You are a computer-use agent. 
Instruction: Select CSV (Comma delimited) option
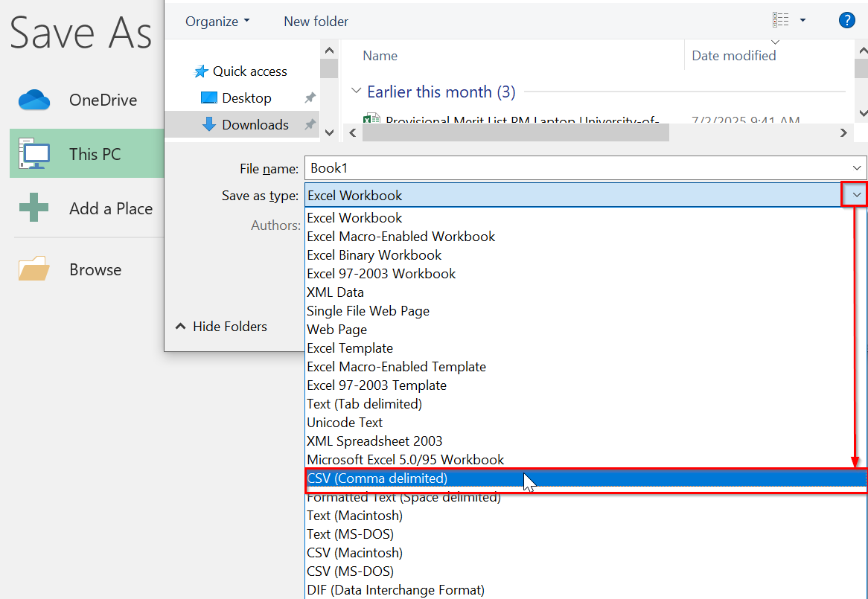(586, 479)
